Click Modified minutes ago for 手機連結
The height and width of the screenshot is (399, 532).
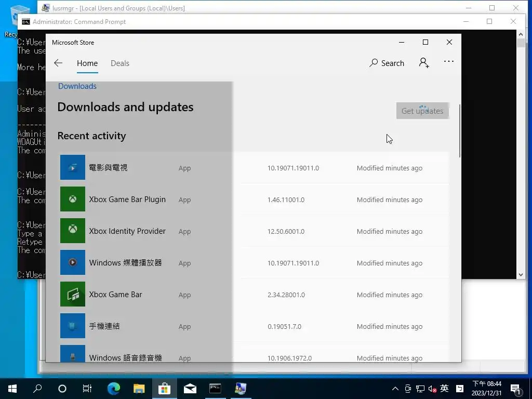click(390, 326)
